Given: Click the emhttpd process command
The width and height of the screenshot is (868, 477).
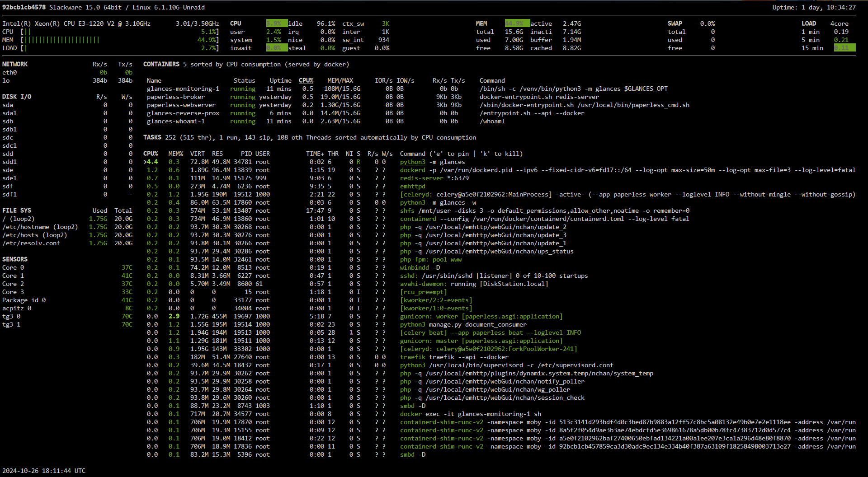Looking at the screenshot, I should coord(413,186).
